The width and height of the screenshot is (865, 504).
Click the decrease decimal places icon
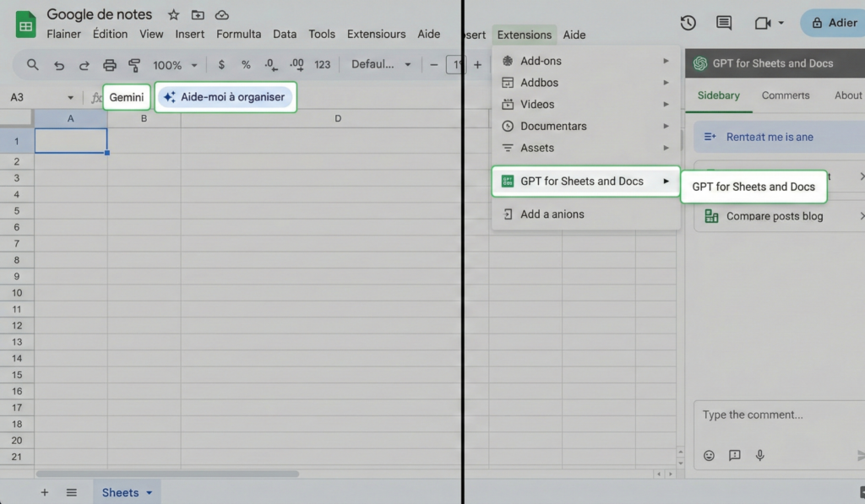coord(270,64)
